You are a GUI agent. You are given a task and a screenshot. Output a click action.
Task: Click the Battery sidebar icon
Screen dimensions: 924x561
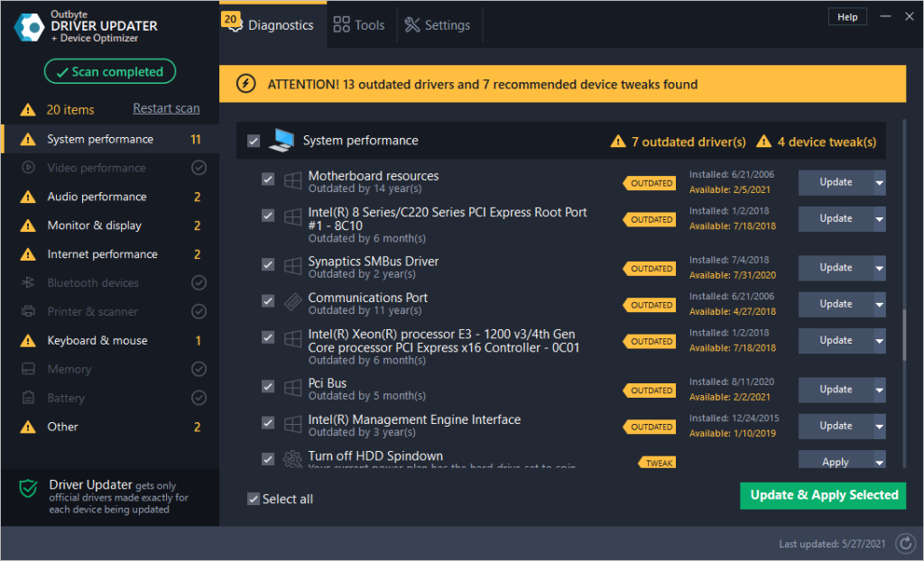pos(29,398)
